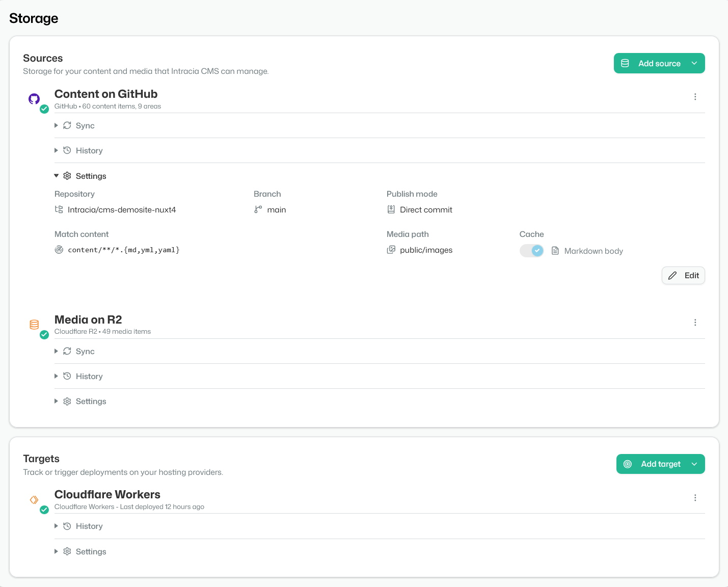Screen dimensions: 728x587
Task: Click the Direct commit publish mode value
Action: (426, 209)
